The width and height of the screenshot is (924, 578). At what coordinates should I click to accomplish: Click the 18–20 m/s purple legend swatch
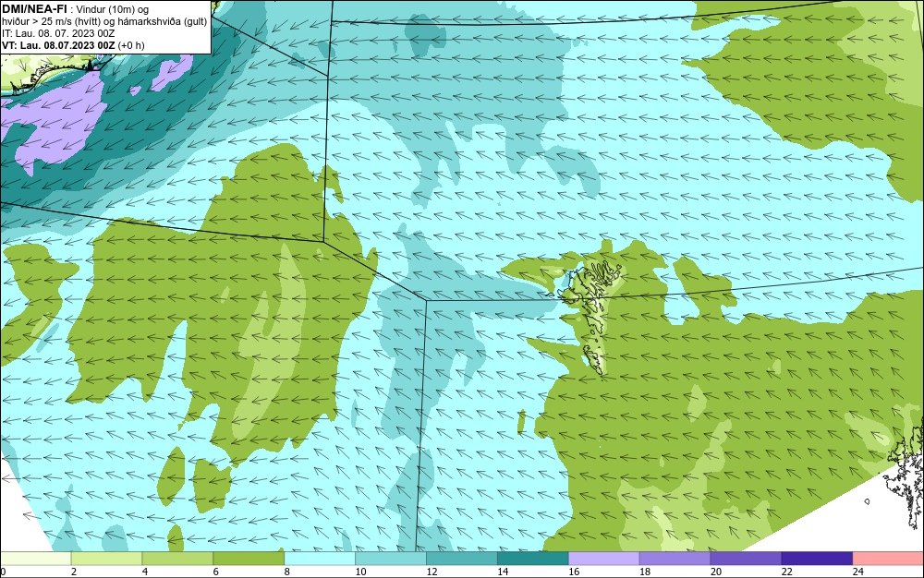pyautogui.click(x=675, y=559)
